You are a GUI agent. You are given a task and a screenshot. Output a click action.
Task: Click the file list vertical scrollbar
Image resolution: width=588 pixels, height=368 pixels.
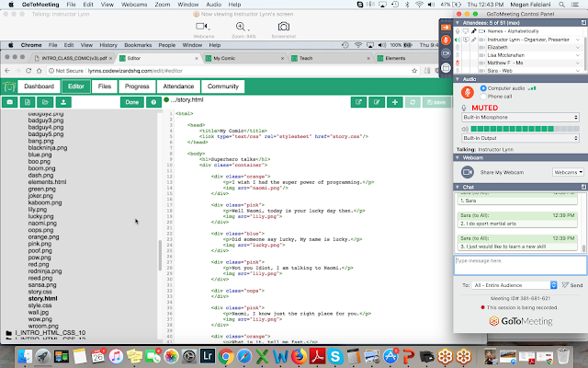(x=160, y=256)
